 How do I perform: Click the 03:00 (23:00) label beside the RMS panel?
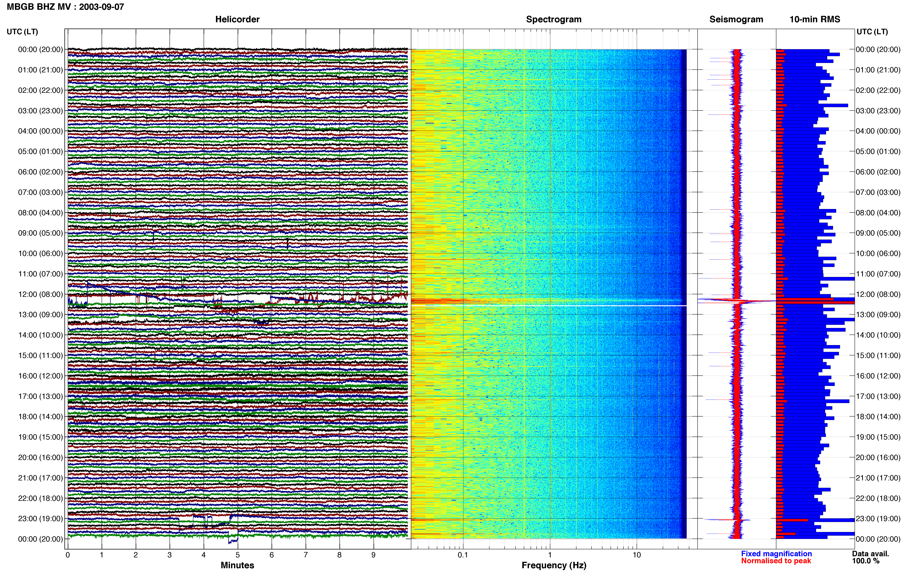pos(878,111)
